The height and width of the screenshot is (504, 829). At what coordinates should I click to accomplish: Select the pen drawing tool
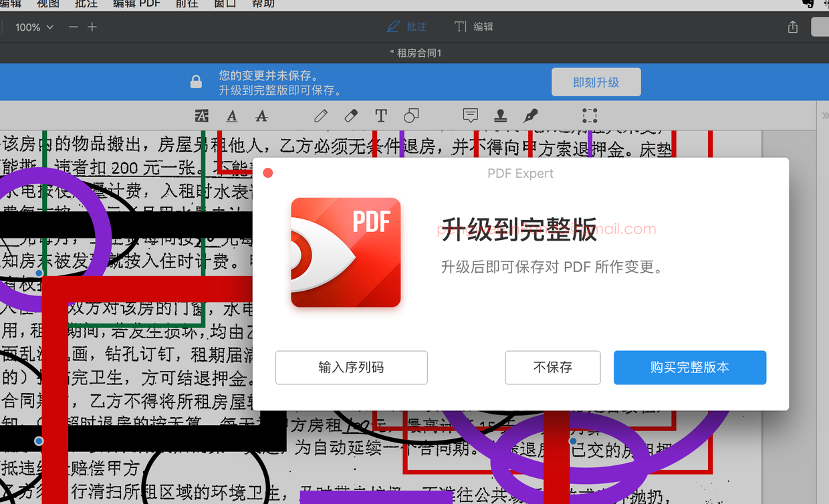coord(321,116)
